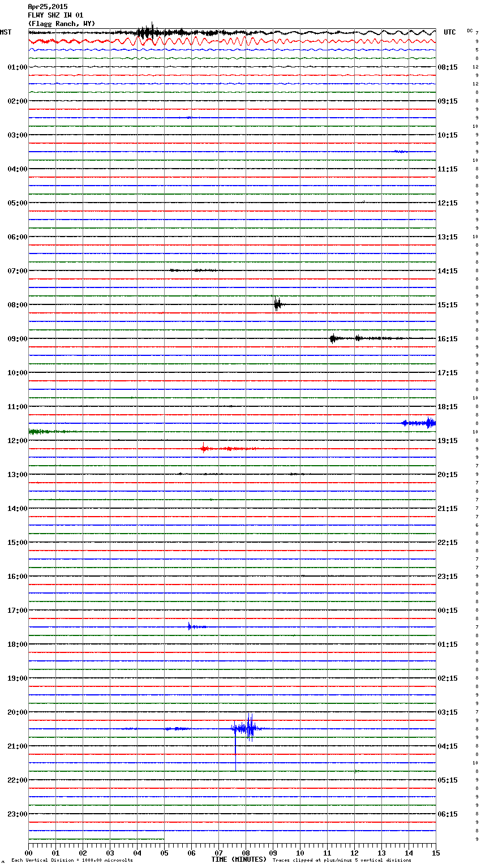Select the 05:00 MST row label
Viewport: 481px width, 868px height.
(18, 203)
